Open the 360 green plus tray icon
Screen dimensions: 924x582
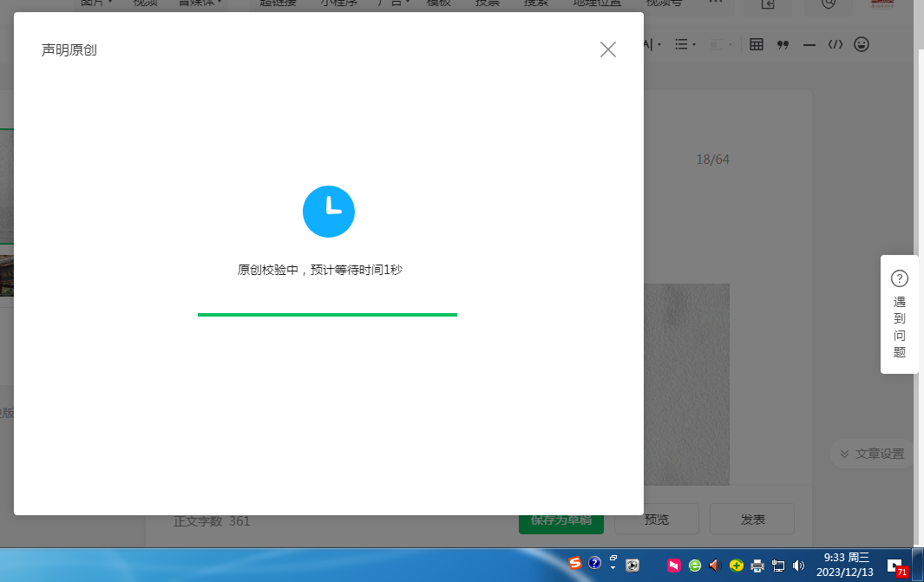pos(736,566)
